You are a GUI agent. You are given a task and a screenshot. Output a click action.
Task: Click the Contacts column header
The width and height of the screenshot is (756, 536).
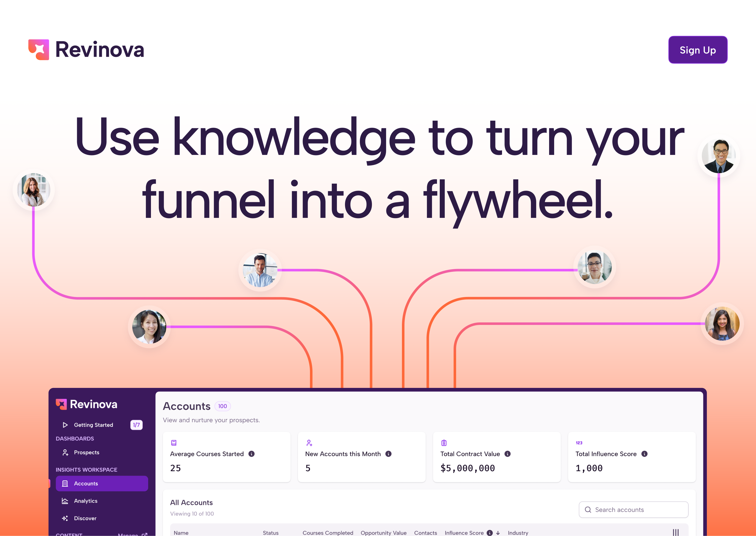pos(426,533)
